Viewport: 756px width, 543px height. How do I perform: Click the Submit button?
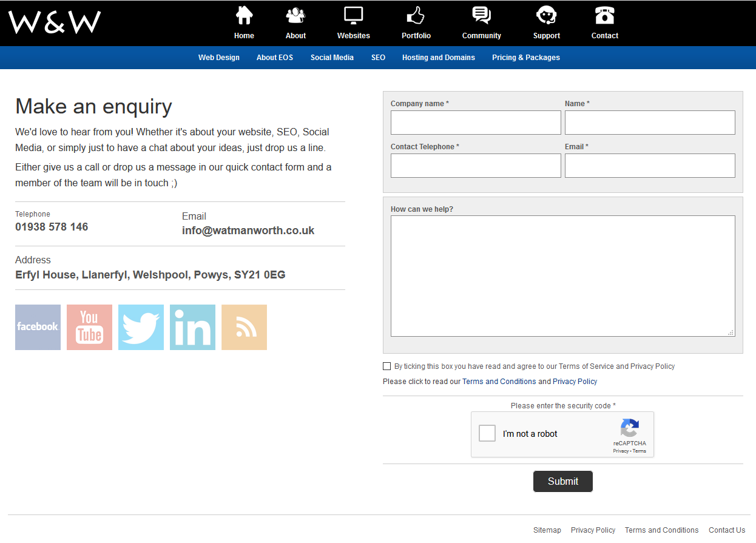[562, 481]
